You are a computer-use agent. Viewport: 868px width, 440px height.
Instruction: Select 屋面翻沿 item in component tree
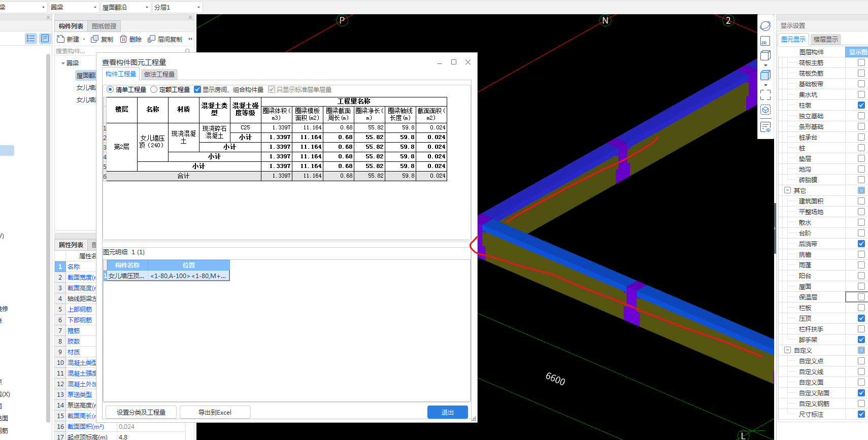pos(86,76)
